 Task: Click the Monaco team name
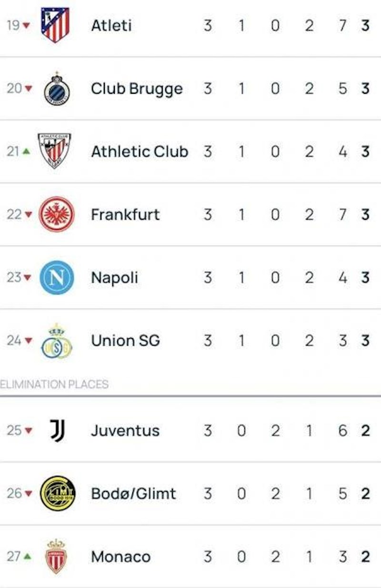coord(120,556)
